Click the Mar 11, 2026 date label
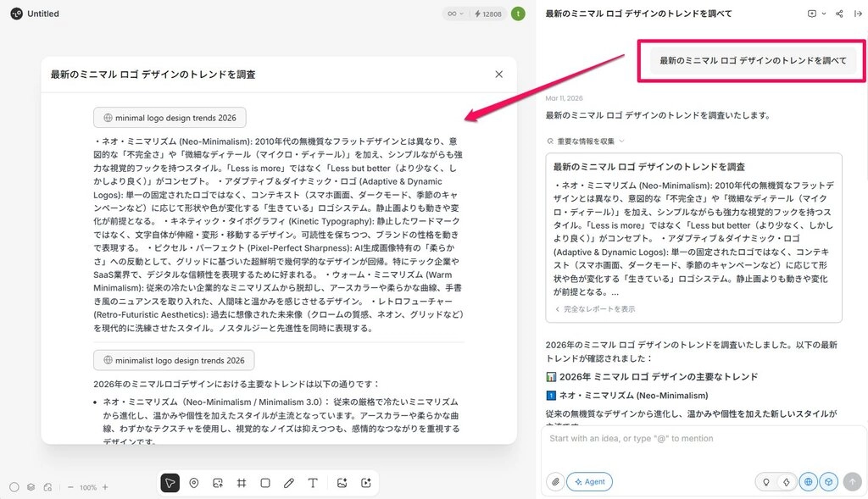This screenshot has height=499, width=868. [564, 98]
